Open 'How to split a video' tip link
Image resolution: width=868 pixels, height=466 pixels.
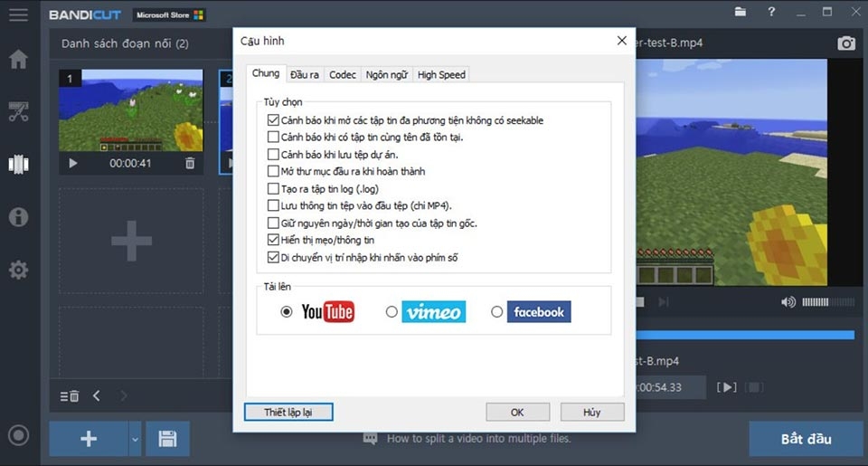click(x=478, y=439)
